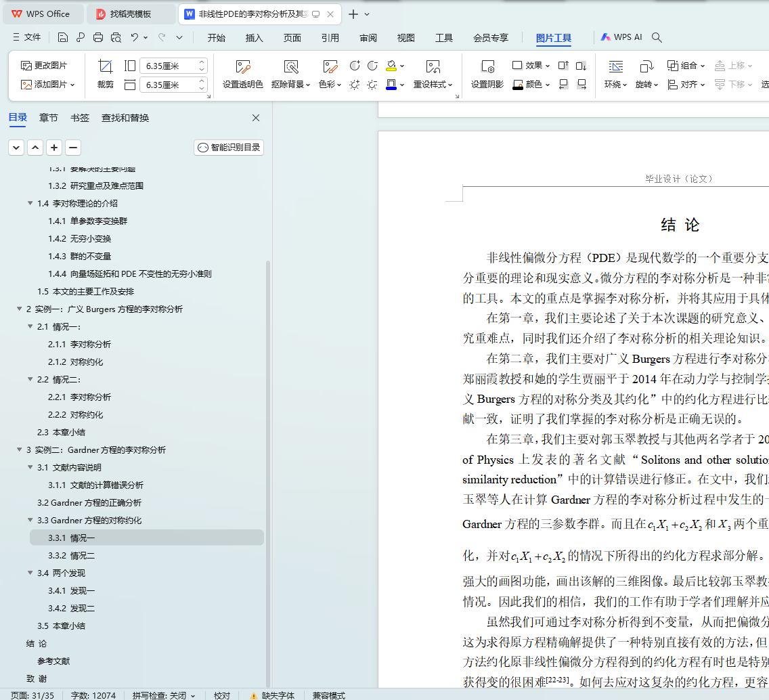Open the Wrap Text (环绕) options
769x700 pixels.
point(615,74)
